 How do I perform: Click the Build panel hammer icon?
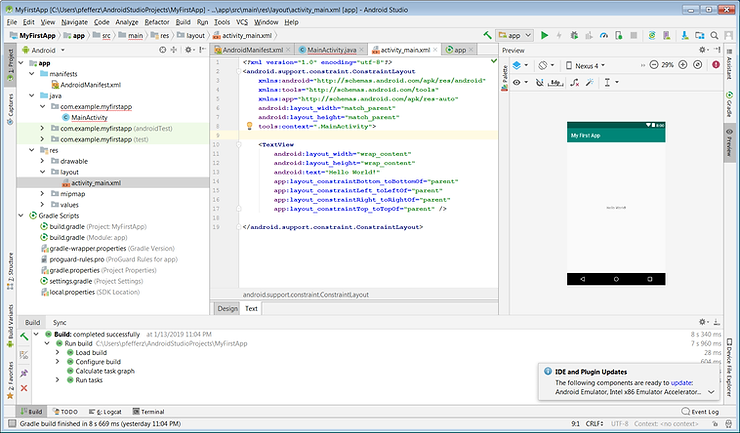tap(24, 336)
